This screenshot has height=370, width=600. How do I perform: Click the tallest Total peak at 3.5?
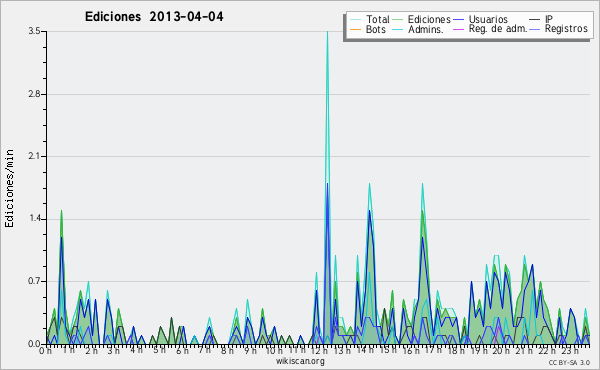327,32
